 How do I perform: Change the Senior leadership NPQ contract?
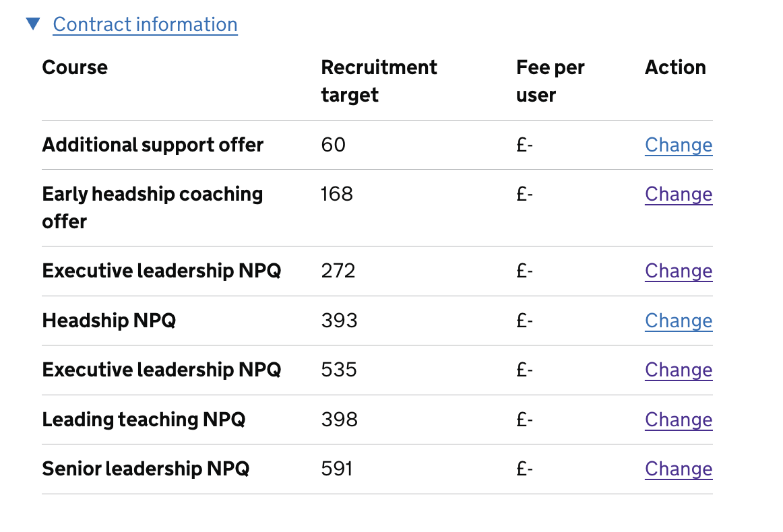coord(679,469)
